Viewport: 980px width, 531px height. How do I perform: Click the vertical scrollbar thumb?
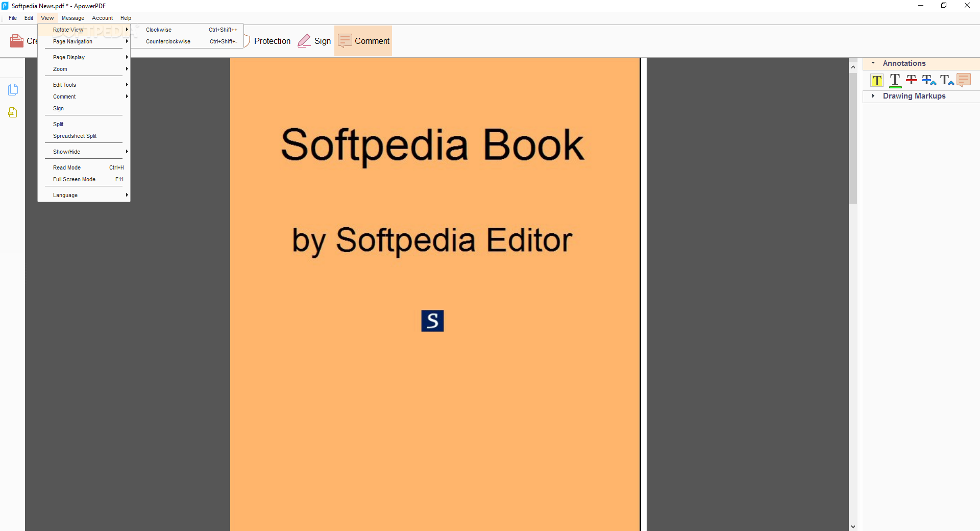point(853,138)
